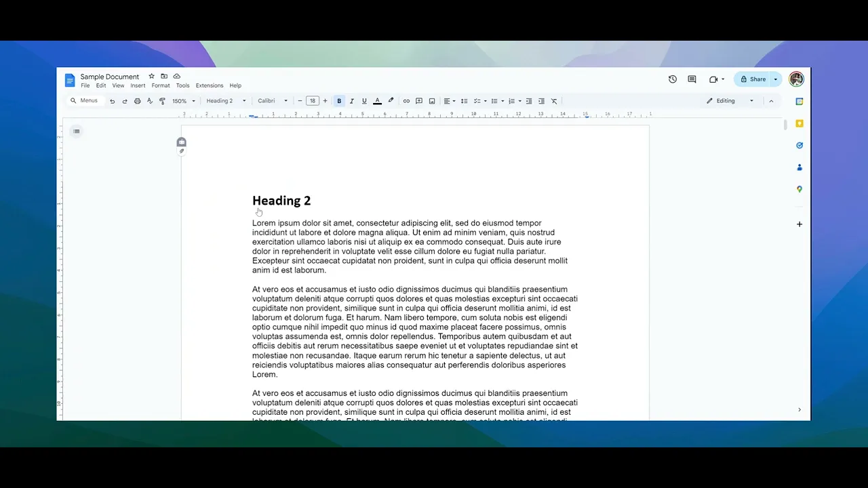The image size is (868, 488).
Task: Click the Google Docs home icon
Action: click(x=69, y=81)
